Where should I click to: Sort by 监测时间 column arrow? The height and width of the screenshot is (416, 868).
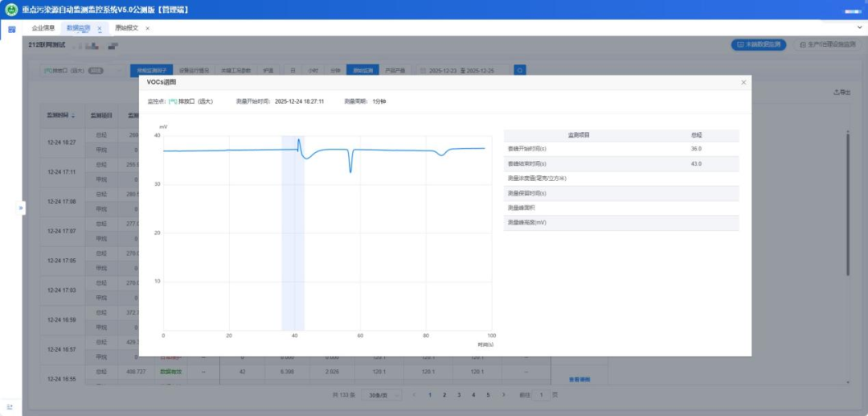[x=74, y=116]
